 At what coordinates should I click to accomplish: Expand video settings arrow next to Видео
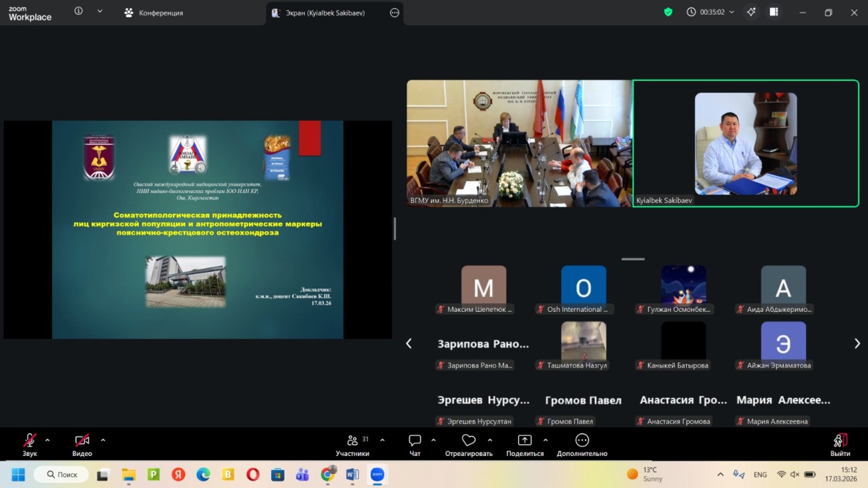point(103,441)
